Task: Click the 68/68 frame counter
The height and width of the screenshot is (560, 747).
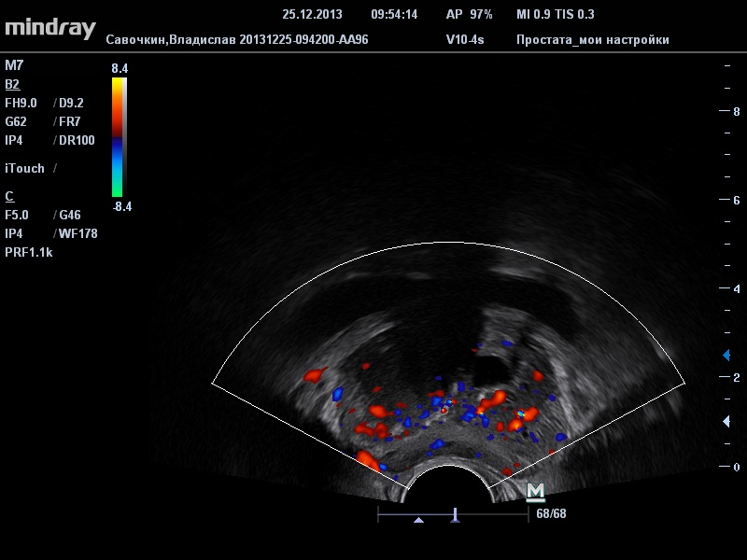Action: coord(551,514)
